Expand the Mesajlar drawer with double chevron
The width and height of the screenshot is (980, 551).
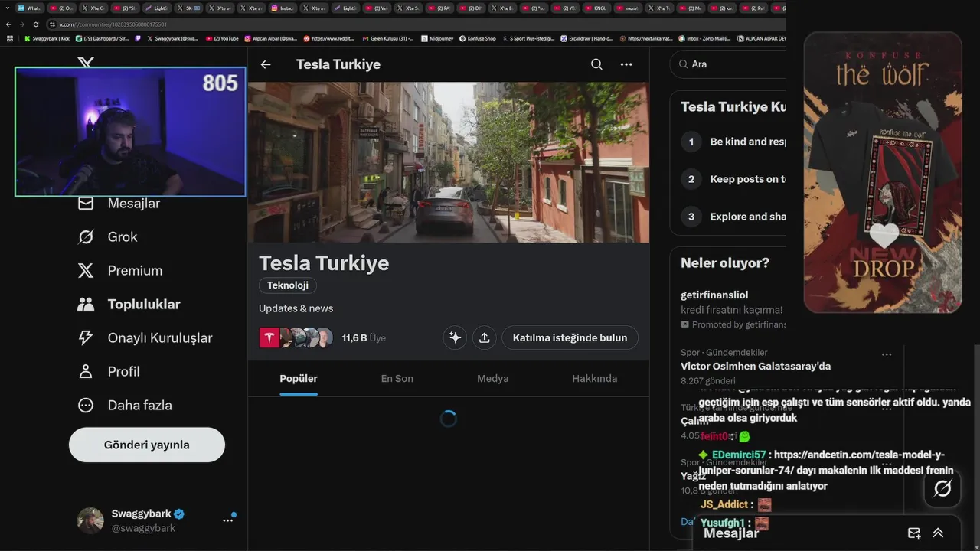(x=938, y=533)
